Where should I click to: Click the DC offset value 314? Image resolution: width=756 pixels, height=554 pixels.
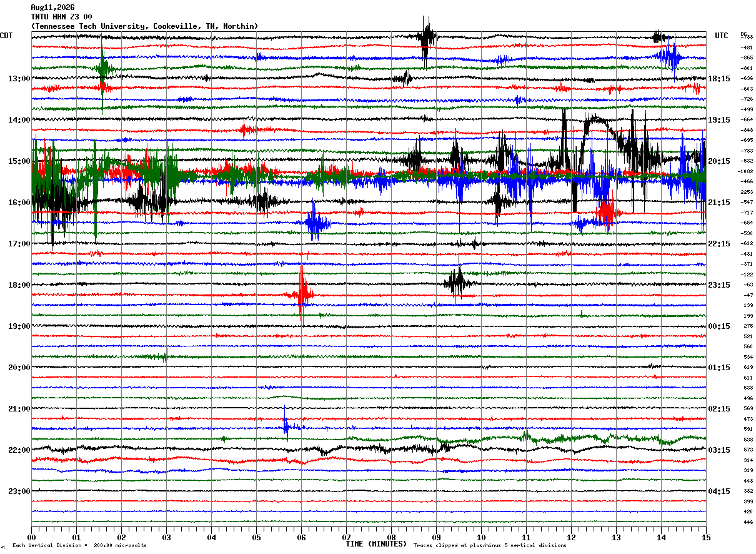click(749, 460)
